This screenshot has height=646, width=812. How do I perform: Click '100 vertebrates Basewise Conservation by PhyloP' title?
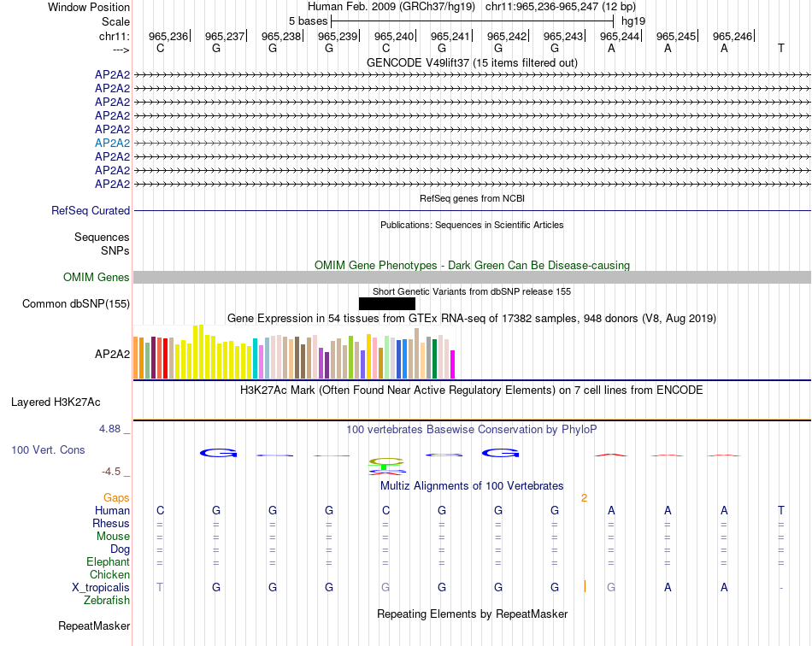point(472,429)
